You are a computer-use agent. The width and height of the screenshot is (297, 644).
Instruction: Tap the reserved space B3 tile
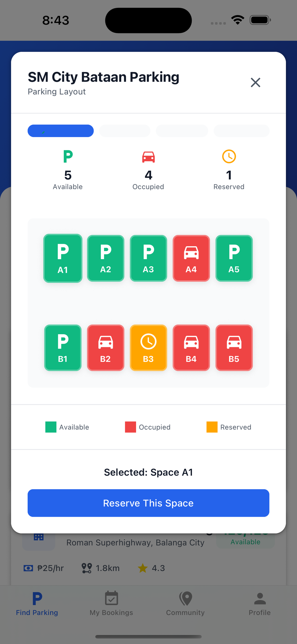tap(148, 347)
